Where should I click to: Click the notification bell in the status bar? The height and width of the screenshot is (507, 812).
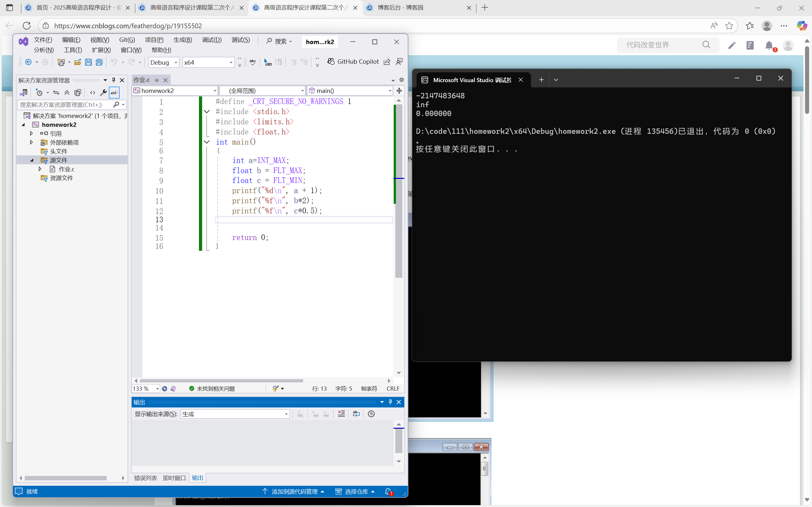coord(388,491)
